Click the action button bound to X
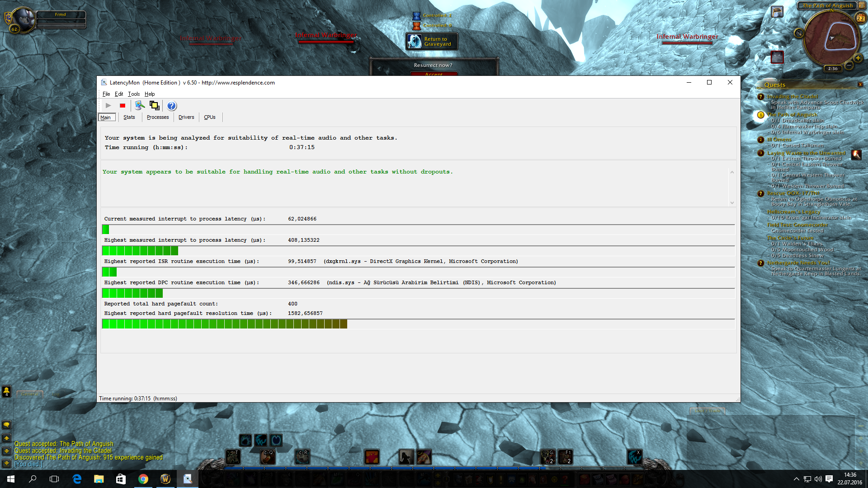The image size is (868, 488). (x=634, y=457)
